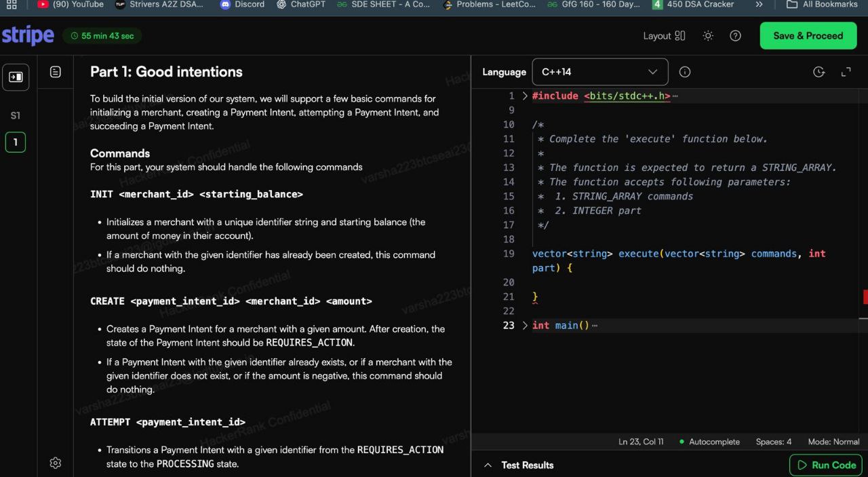Open code history restore icon

tap(818, 72)
